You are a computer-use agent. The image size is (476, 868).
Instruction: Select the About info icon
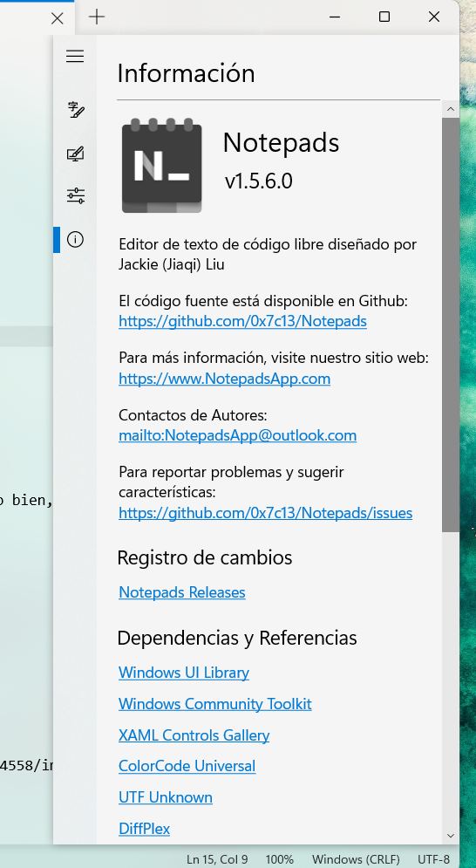pos(75,239)
